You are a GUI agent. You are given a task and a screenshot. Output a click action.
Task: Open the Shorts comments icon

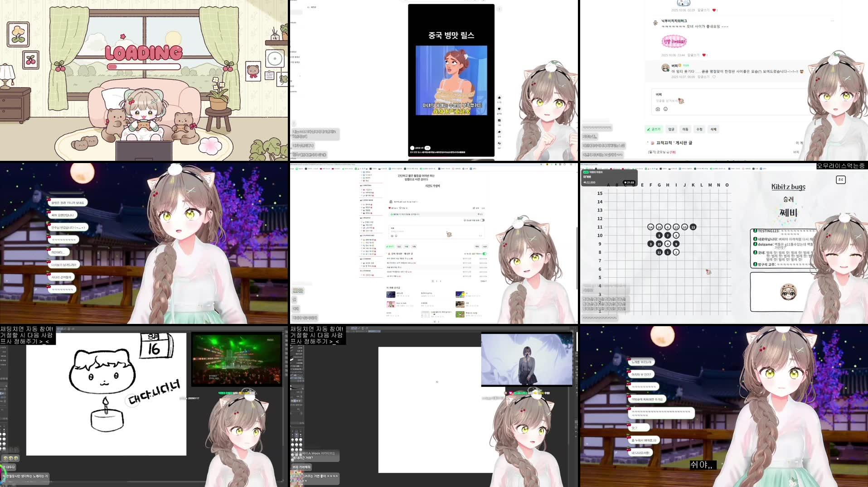[499, 121]
